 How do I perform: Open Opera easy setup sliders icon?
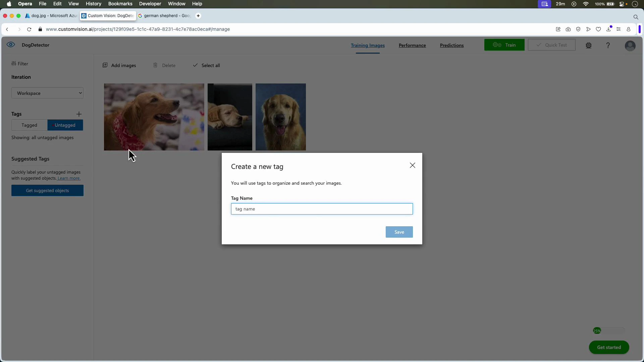click(x=619, y=29)
